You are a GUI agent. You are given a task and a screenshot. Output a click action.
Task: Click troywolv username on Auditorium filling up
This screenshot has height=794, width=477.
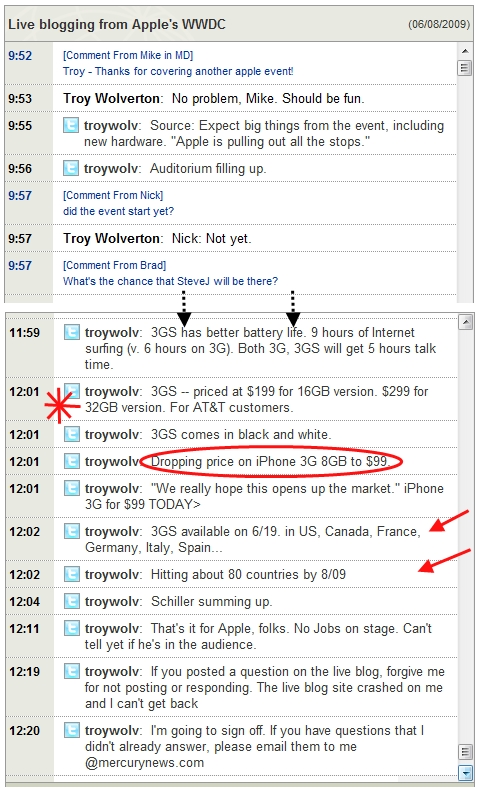pyautogui.click(x=112, y=169)
